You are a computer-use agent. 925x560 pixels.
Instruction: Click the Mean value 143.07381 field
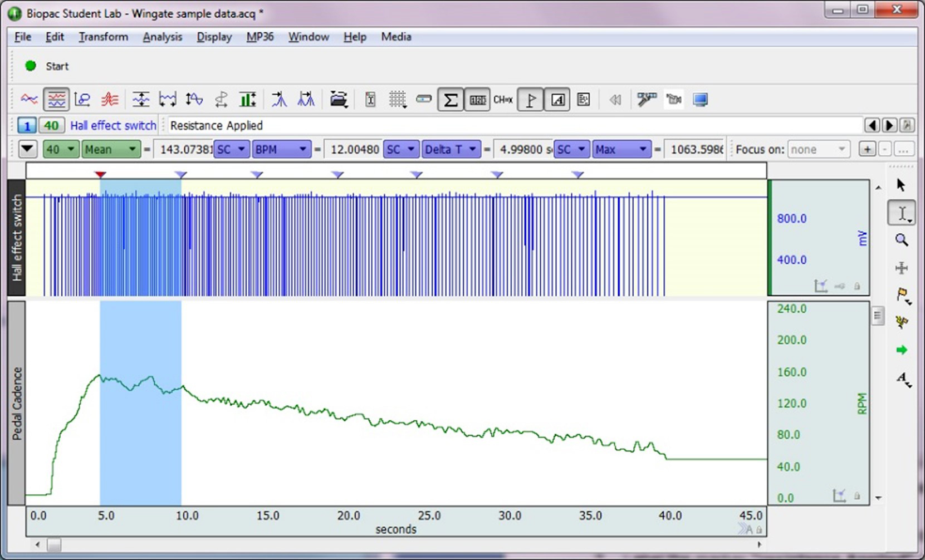(183, 149)
